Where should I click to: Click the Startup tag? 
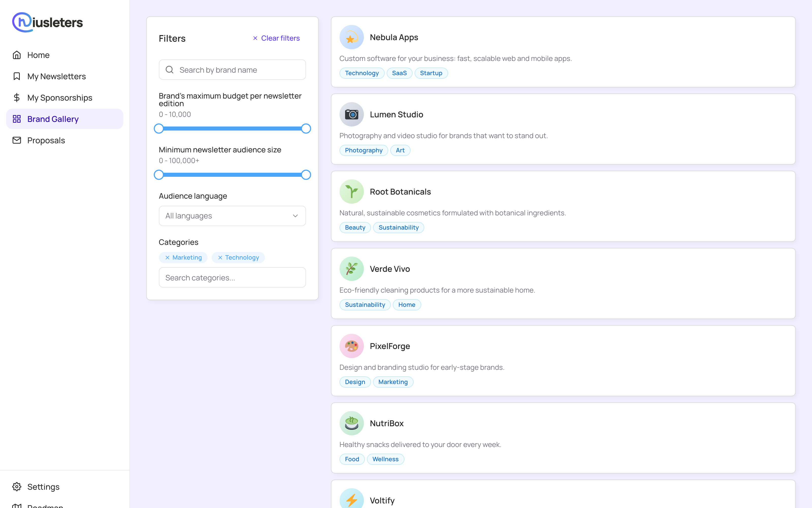[431, 73]
